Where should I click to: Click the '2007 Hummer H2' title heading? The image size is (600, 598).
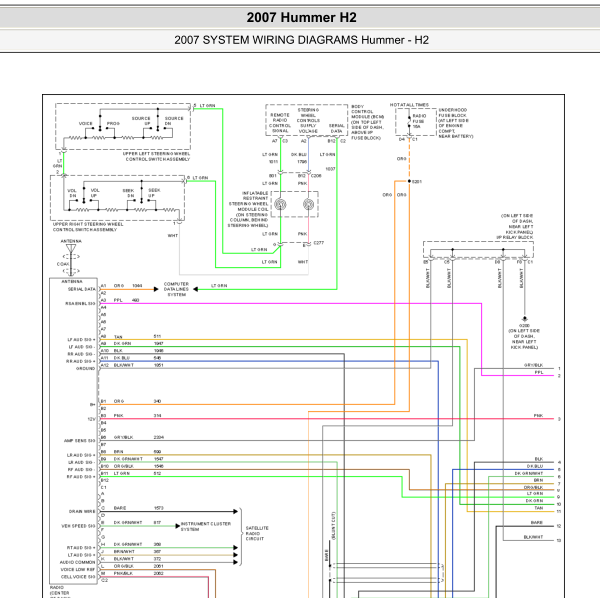point(302,17)
